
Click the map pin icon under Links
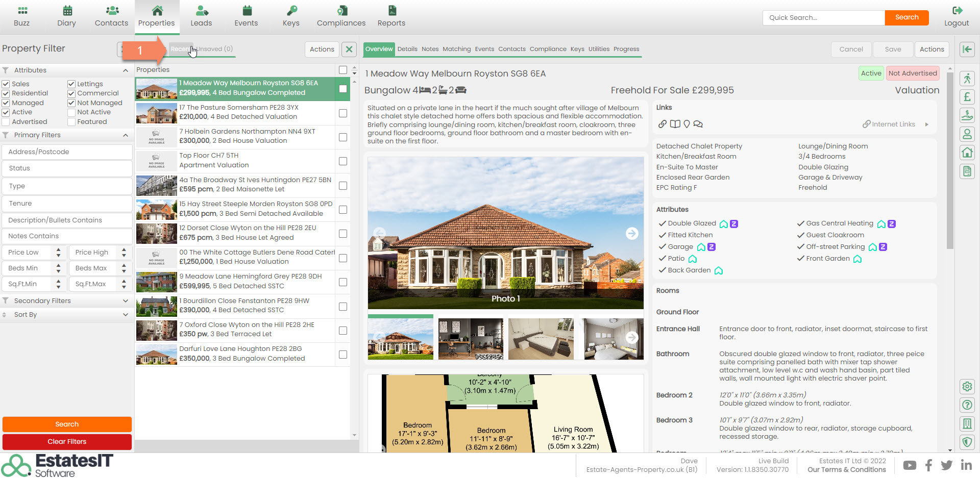(x=687, y=124)
